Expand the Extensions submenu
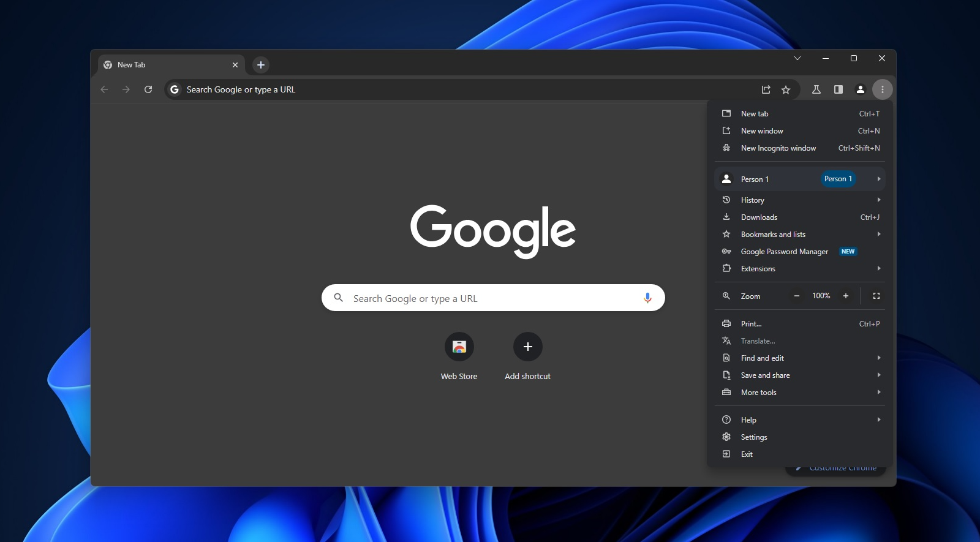This screenshot has width=980, height=542. (x=800, y=269)
